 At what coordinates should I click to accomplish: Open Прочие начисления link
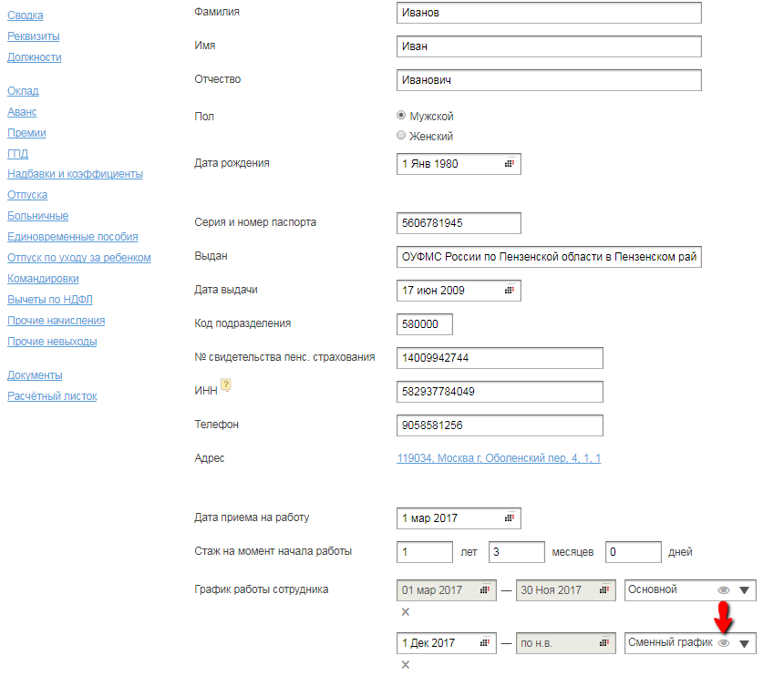click(56, 321)
